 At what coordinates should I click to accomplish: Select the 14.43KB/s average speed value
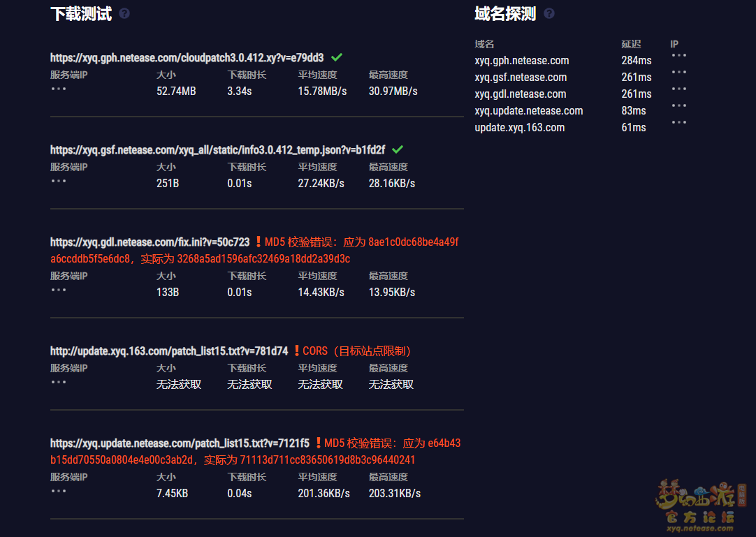pyautogui.click(x=321, y=292)
